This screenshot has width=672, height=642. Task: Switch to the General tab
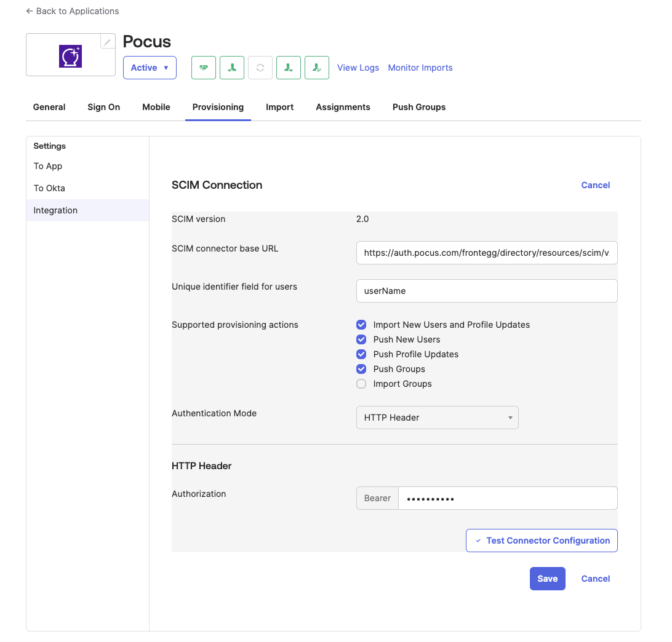(x=49, y=107)
